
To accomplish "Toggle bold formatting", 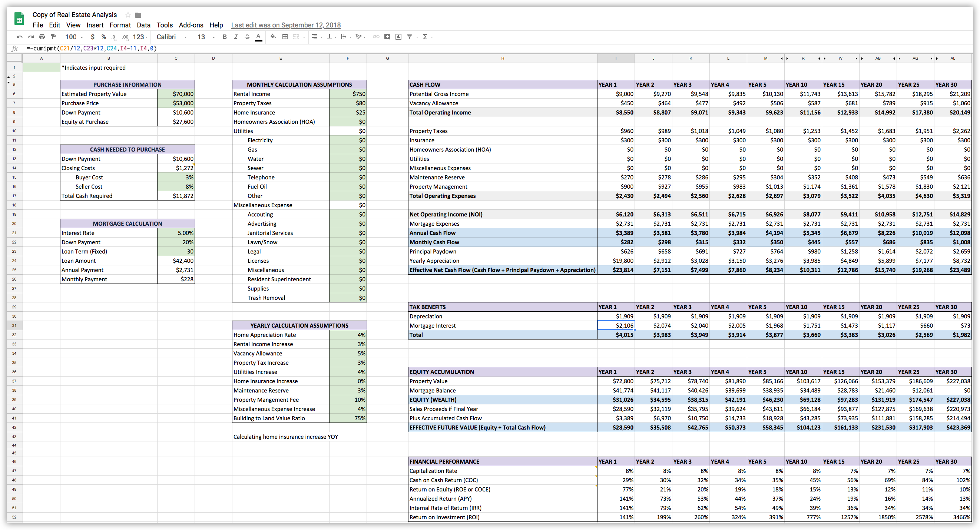I will pyautogui.click(x=225, y=37).
